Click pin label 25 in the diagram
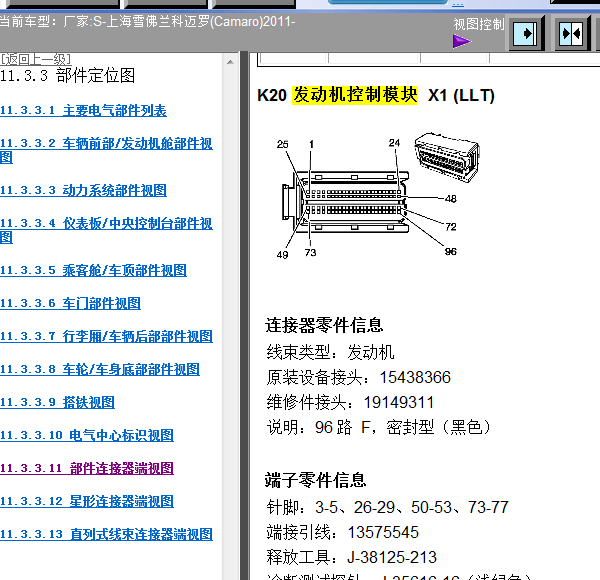This screenshot has height=580, width=600. [x=282, y=144]
